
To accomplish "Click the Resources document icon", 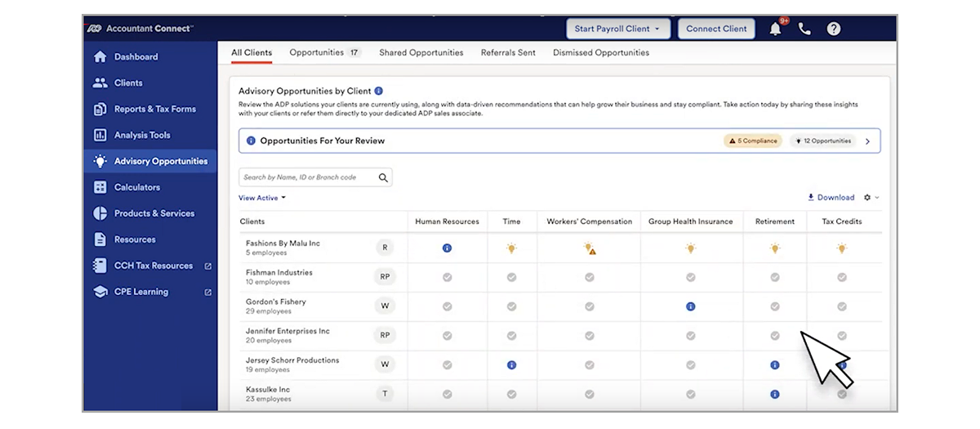I will [100, 239].
